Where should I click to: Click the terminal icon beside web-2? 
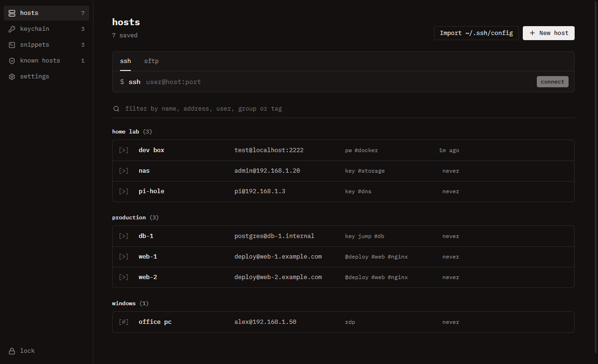click(123, 277)
